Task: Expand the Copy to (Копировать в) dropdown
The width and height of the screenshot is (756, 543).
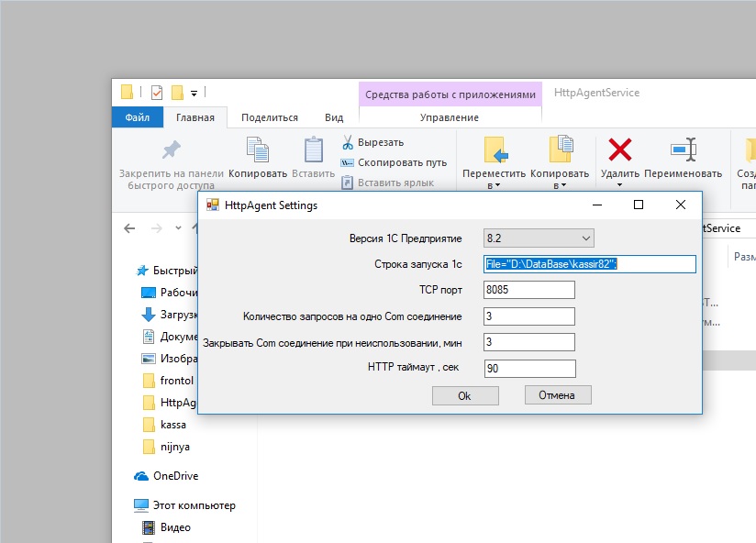Action: coord(560,185)
